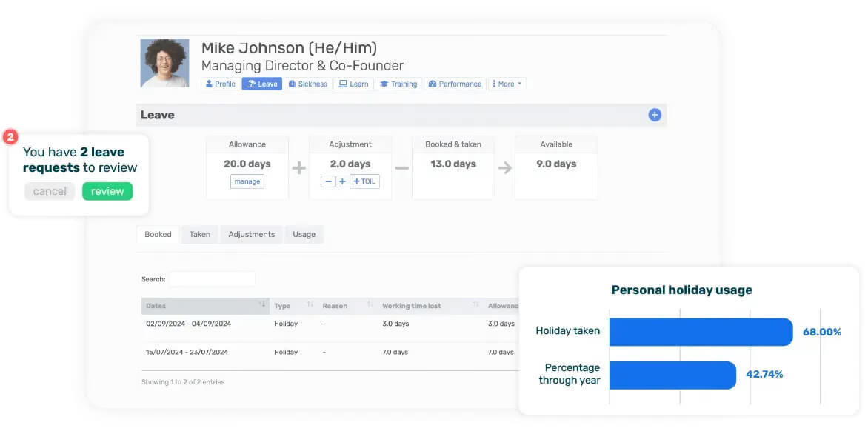Click the green review button

(107, 192)
